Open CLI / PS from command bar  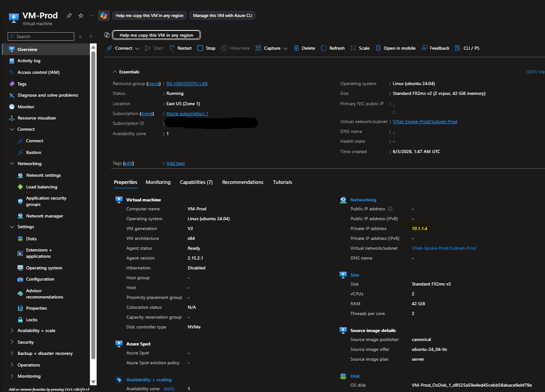pyautogui.click(x=467, y=48)
